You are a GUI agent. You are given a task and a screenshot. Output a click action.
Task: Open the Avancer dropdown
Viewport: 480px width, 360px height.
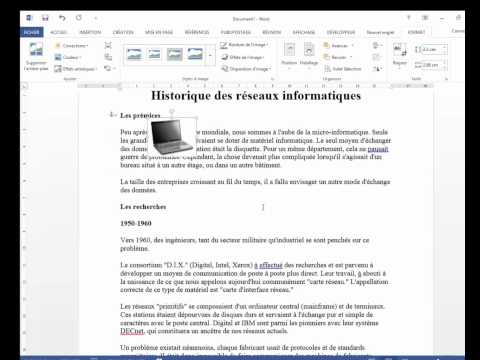pos(338,45)
